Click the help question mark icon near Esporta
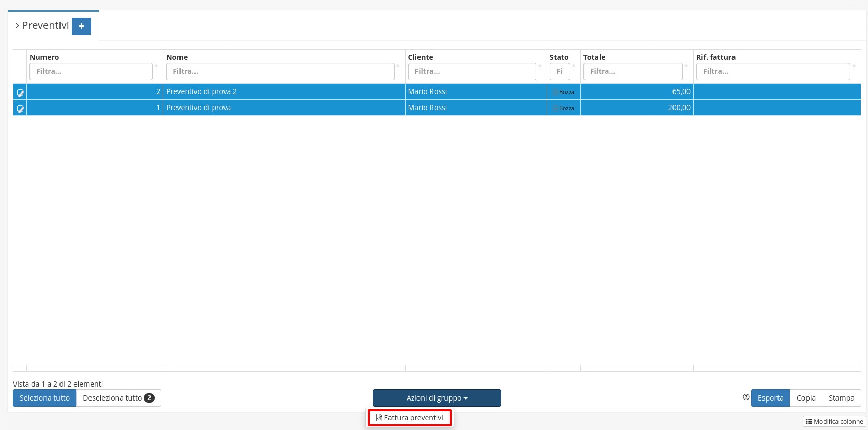 tap(746, 397)
